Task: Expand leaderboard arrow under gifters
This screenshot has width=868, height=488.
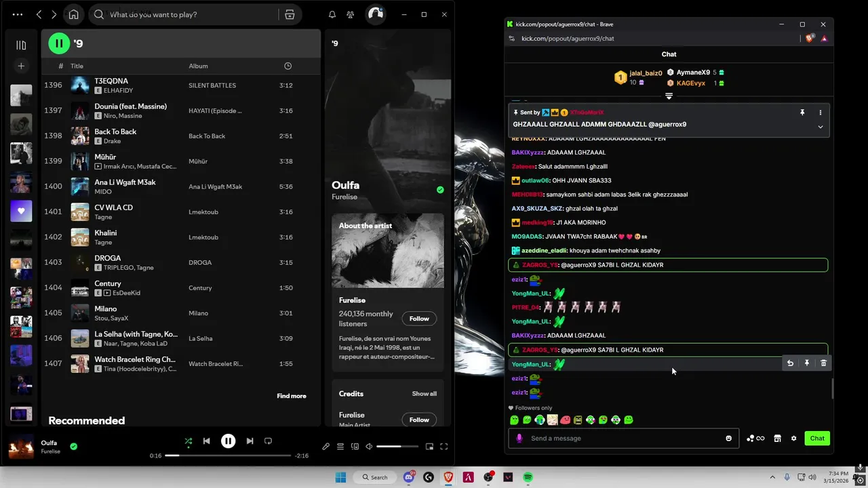Action: [x=669, y=96]
